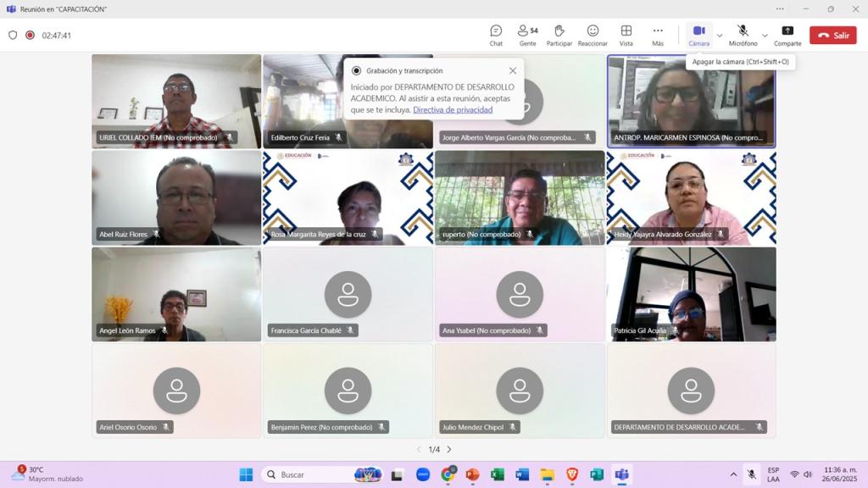Raise hand with Participar icon
This screenshot has height=488, width=868.
coord(559,35)
